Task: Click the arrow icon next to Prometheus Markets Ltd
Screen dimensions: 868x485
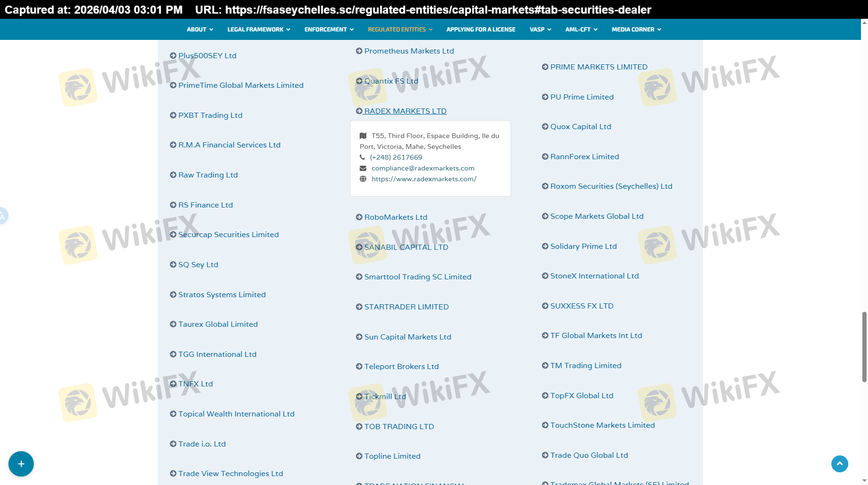Action: click(359, 51)
